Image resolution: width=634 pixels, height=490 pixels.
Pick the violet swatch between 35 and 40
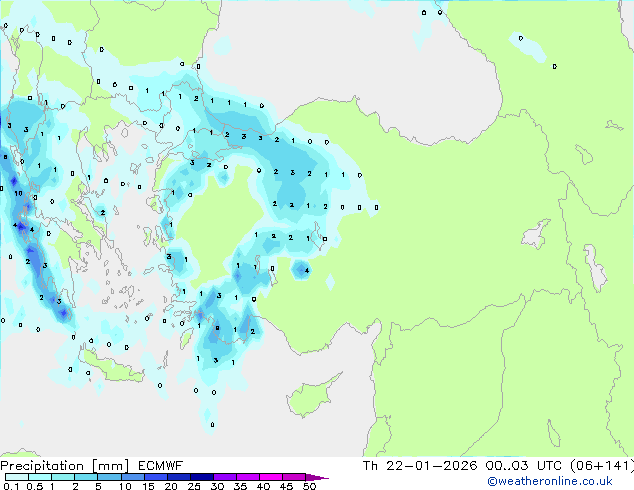247,477
